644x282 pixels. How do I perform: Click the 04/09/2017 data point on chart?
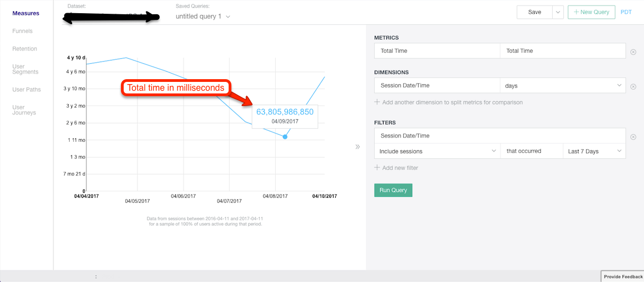285,136
